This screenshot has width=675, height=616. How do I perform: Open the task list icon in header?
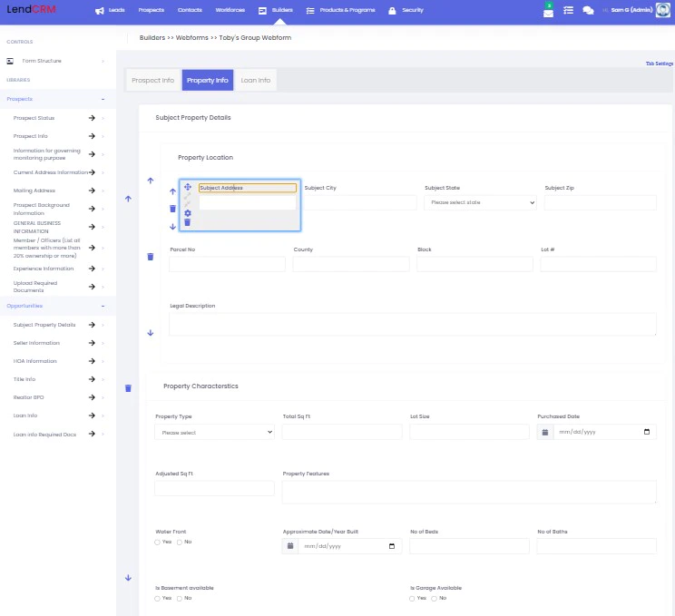pos(568,10)
